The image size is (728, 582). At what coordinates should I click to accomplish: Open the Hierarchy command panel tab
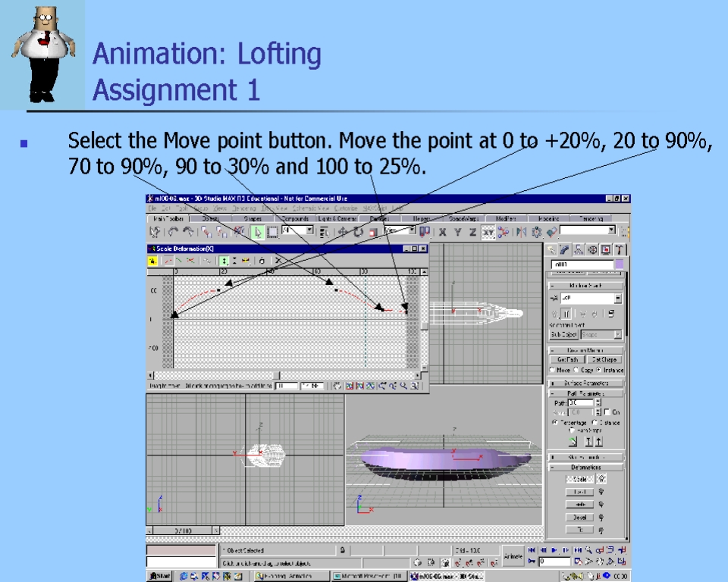click(x=579, y=249)
